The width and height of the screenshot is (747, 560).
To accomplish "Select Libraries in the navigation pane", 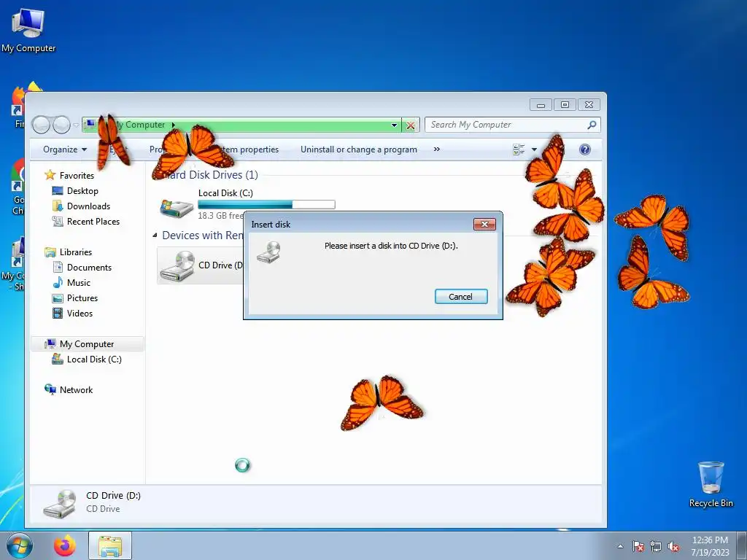I will click(76, 252).
